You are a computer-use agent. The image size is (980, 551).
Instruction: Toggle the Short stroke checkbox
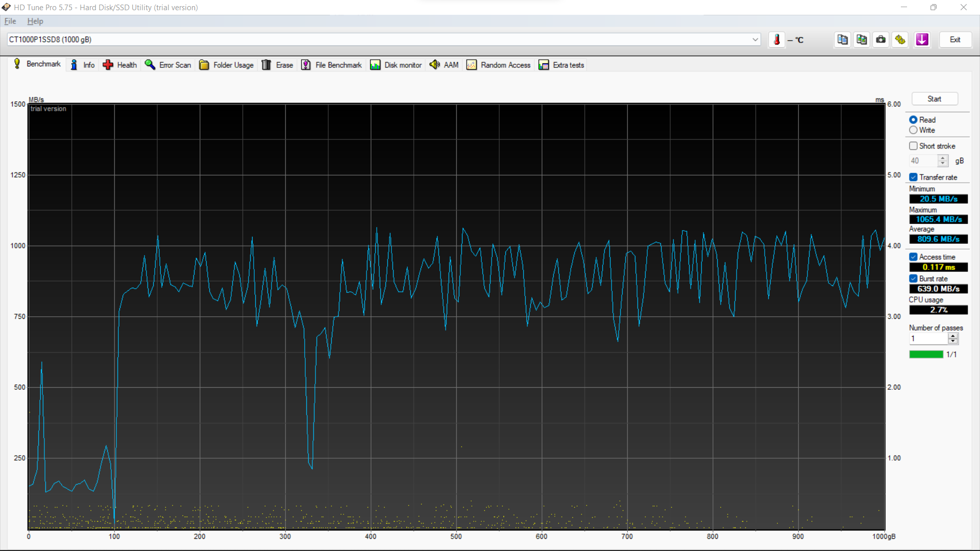tap(913, 145)
